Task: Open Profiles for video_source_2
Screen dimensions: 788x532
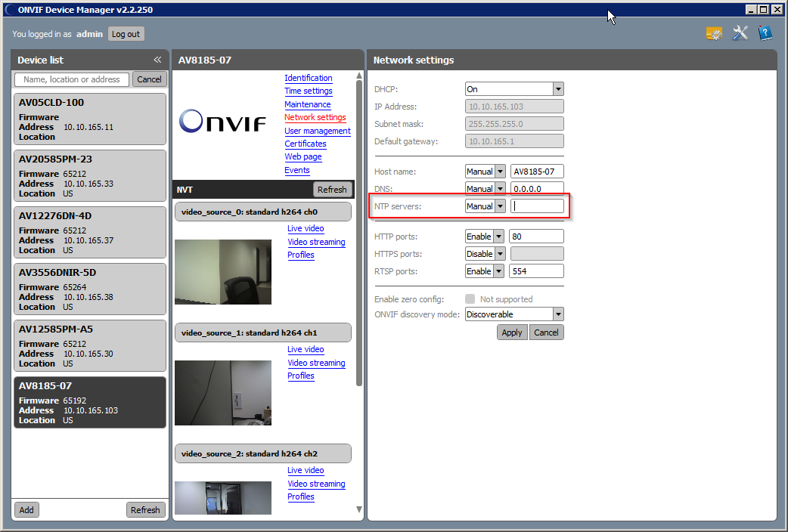Action: pos(301,497)
